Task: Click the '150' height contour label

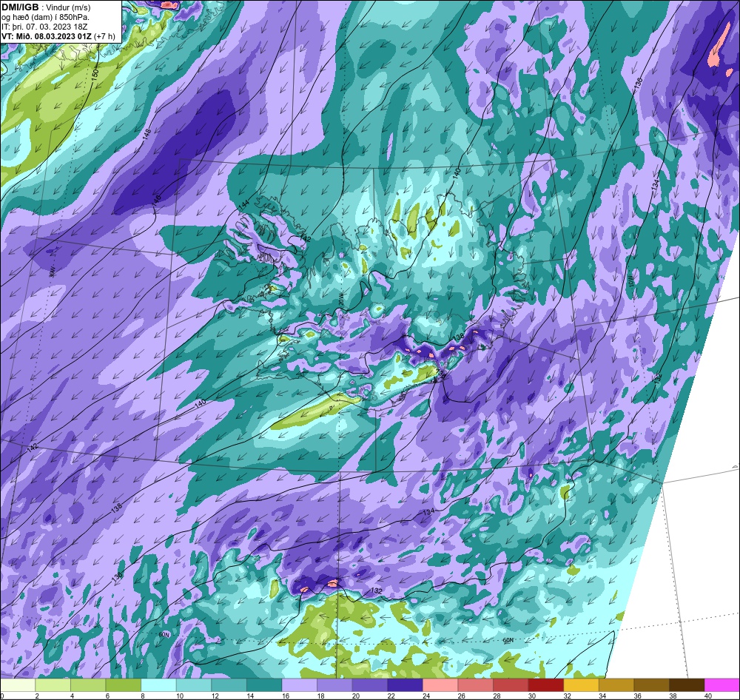Action: point(95,74)
